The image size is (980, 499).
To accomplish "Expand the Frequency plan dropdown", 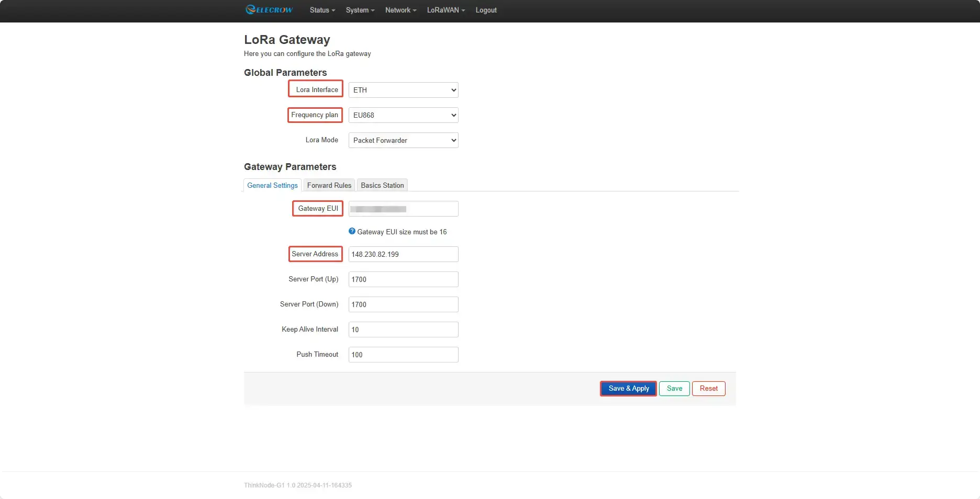I will (403, 115).
